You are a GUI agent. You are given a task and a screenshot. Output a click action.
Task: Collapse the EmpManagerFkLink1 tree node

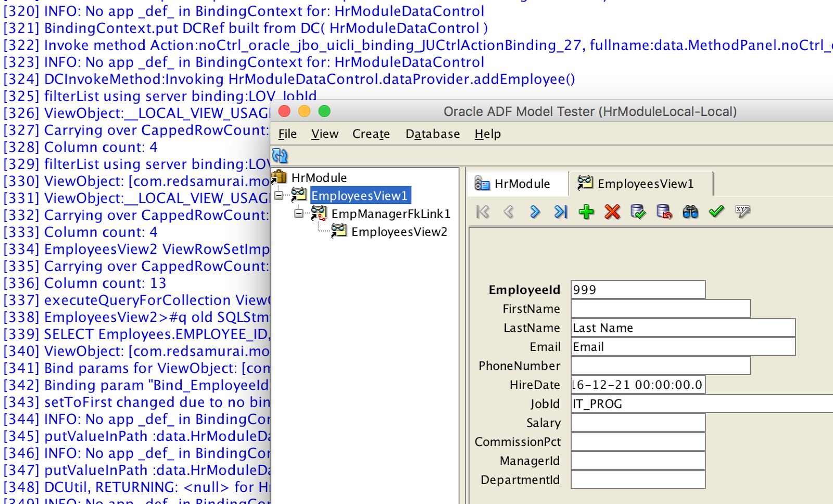click(x=299, y=213)
